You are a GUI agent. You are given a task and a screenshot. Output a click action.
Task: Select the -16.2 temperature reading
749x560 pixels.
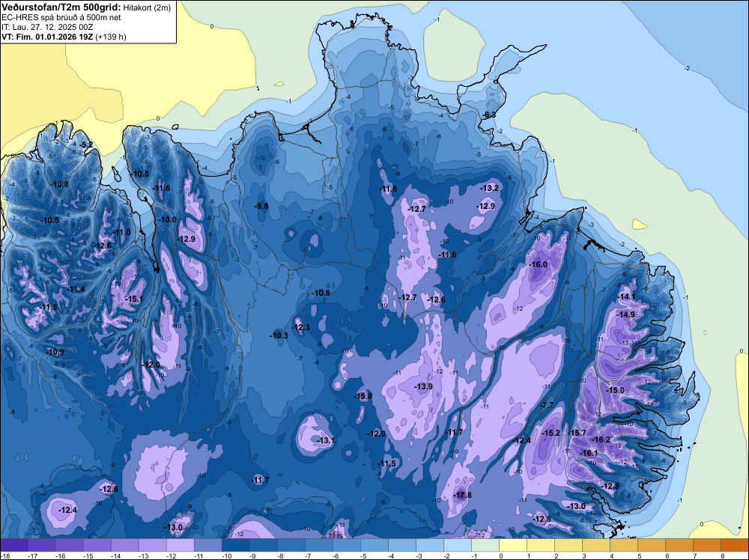pos(601,439)
